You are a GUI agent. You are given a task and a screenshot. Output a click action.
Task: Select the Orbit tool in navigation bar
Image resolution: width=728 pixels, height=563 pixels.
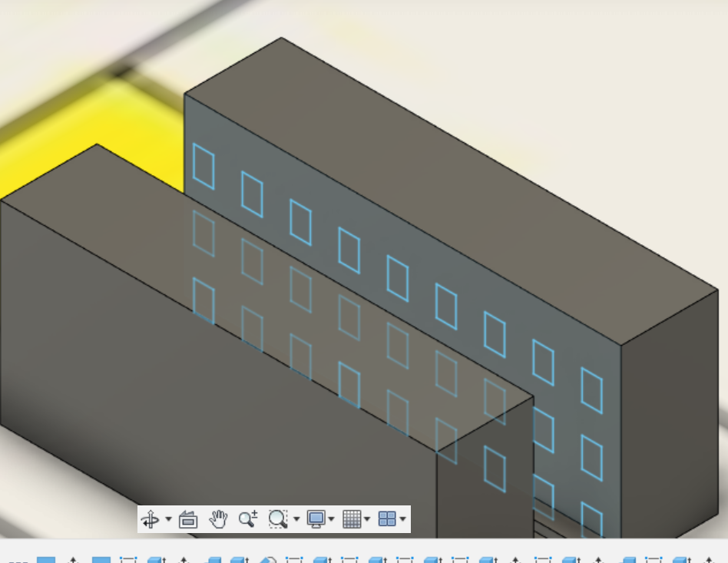click(151, 519)
